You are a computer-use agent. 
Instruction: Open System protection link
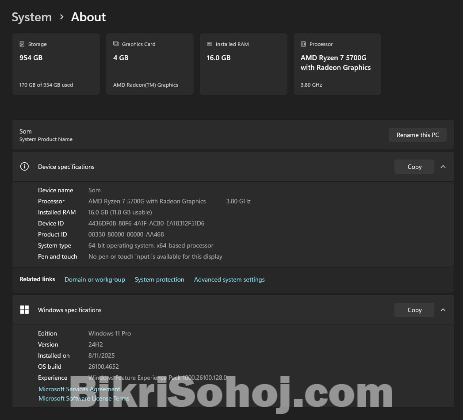tap(159, 280)
